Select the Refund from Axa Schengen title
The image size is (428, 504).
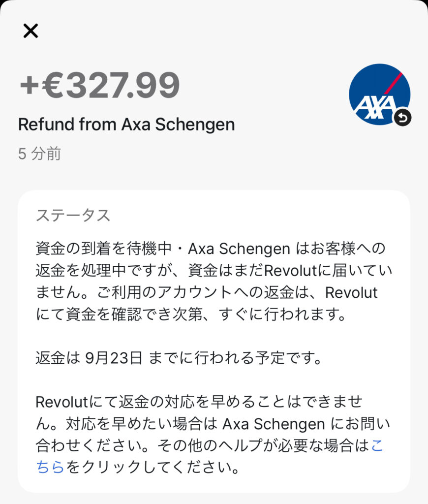pos(126,125)
